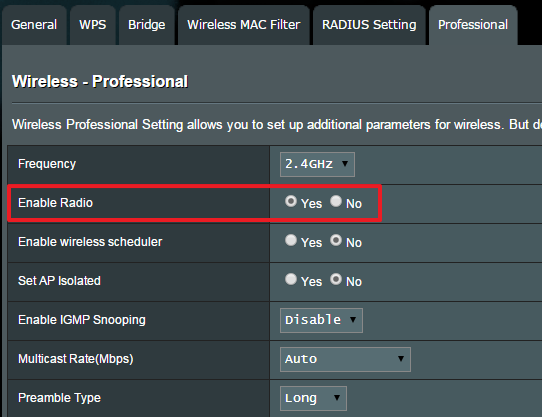Open the RADIUS Setting tab
Image resolution: width=542 pixels, height=417 pixels.
pyautogui.click(x=369, y=25)
